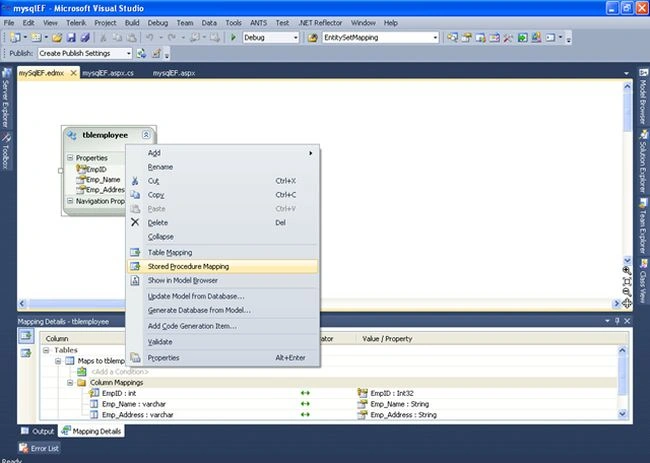Click the Zoom In magnifier on designer
Screen dimensions: 650x463
627,271
